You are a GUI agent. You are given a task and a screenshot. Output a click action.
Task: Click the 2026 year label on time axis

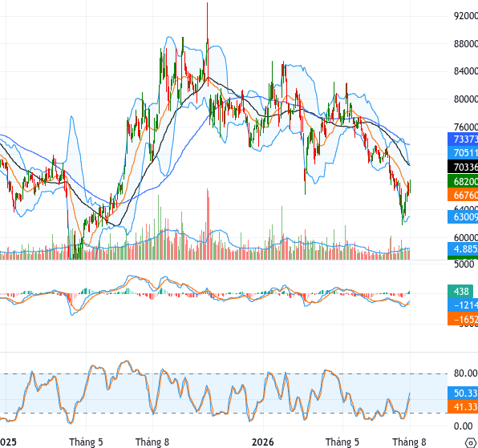pyautogui.click(x=263, y=442)
